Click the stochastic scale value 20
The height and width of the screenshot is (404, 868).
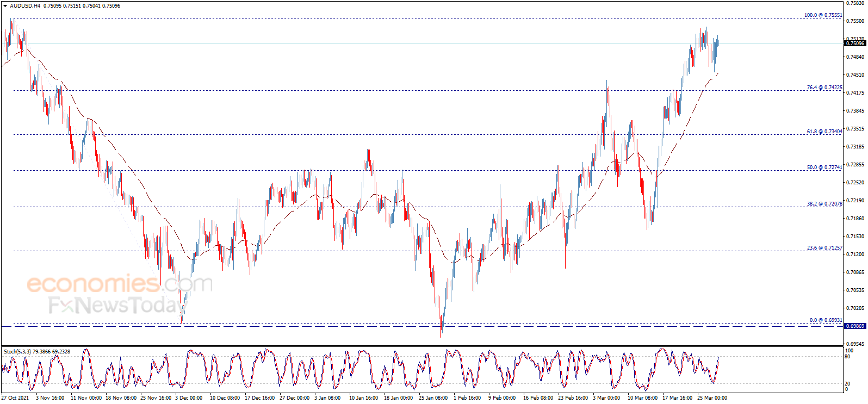tap(847, 384)
